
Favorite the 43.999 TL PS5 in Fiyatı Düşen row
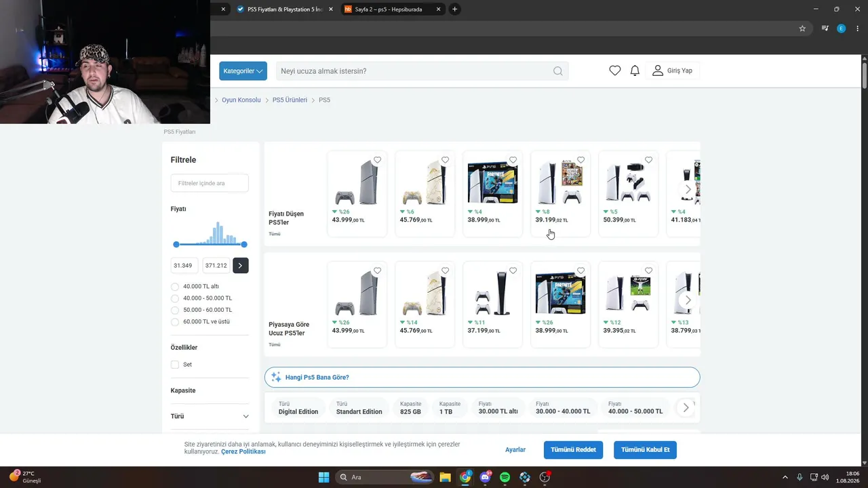click(x=378, y=160)
